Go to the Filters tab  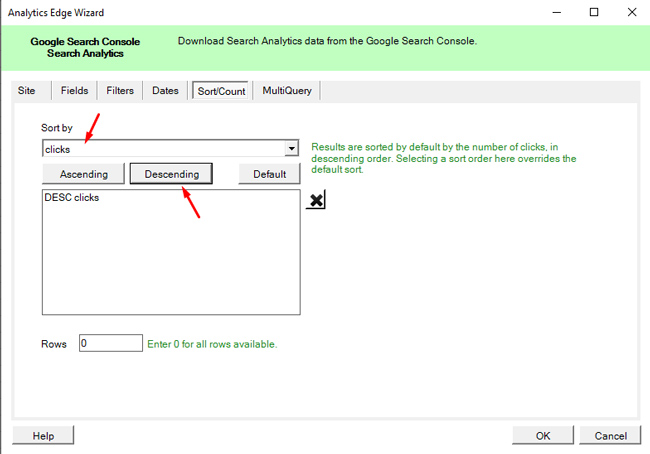pos(120,91)
